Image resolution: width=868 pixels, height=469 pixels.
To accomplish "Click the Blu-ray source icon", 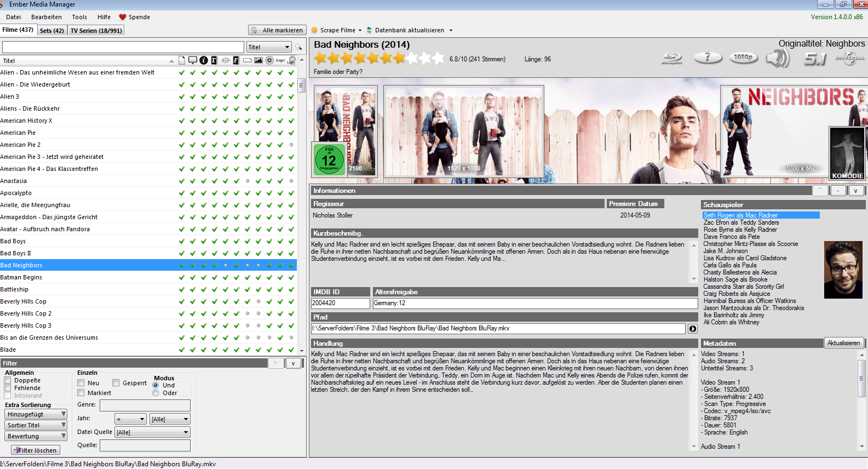I will click(x=672, y=58).
